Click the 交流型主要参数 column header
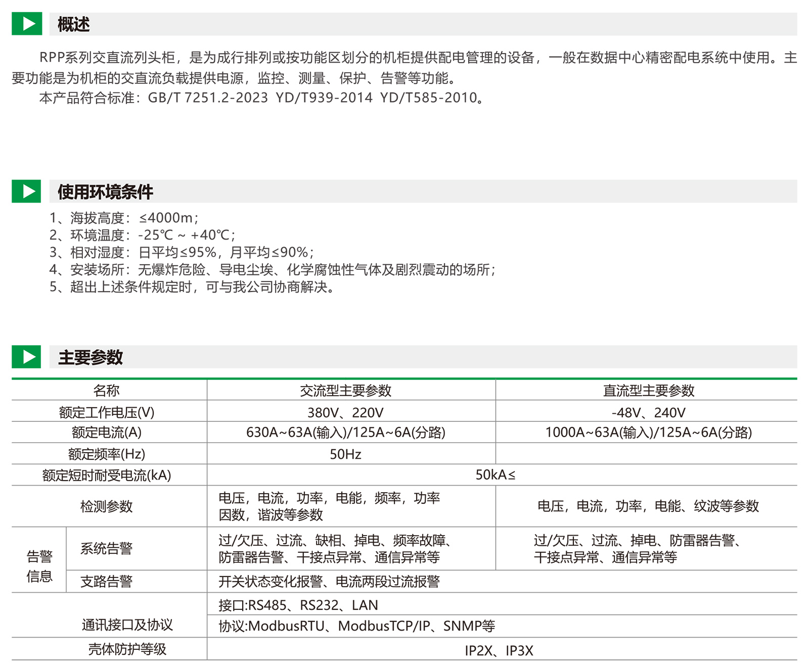Screen dimensions: 809x672 345,391
